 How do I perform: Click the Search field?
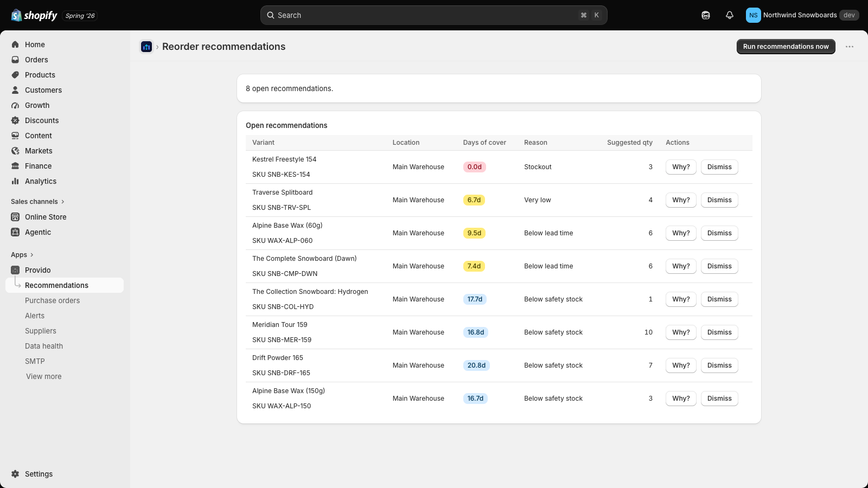pyautogui.click(x=434, y=15)
